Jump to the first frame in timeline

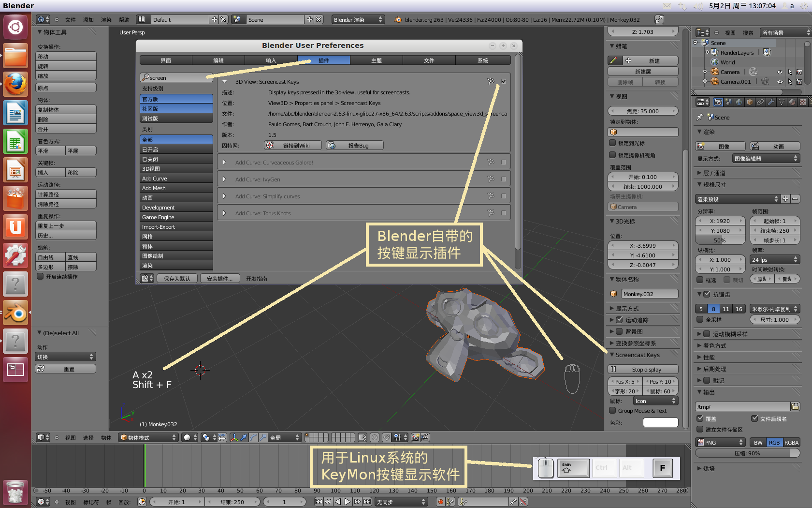[x=319, y=502]
